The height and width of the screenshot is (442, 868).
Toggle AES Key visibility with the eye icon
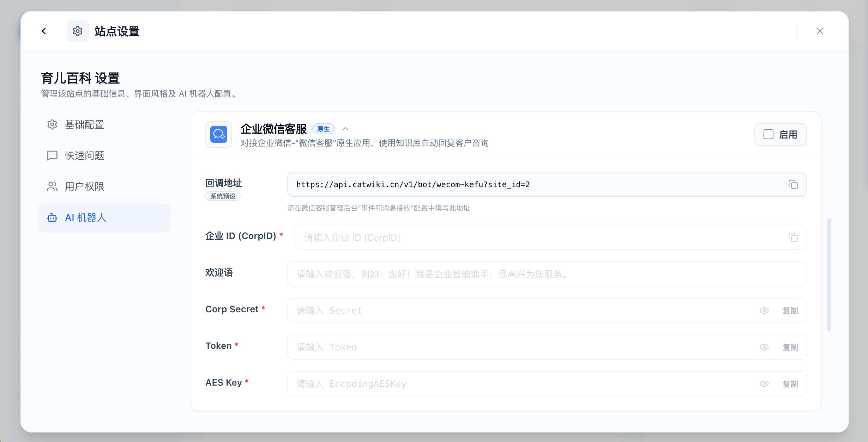pyautogui.click(x=764, y=384)
